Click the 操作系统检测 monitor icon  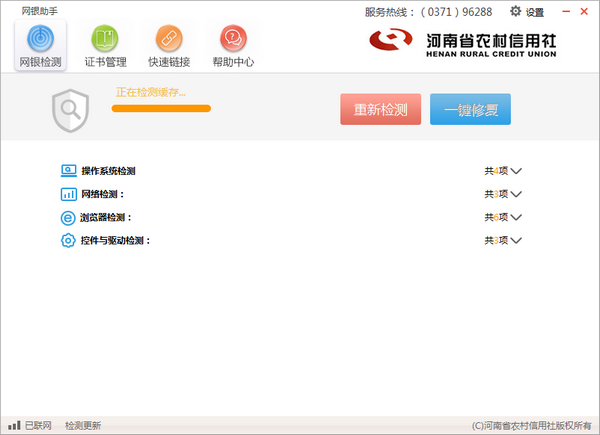(x=69, y=171)
